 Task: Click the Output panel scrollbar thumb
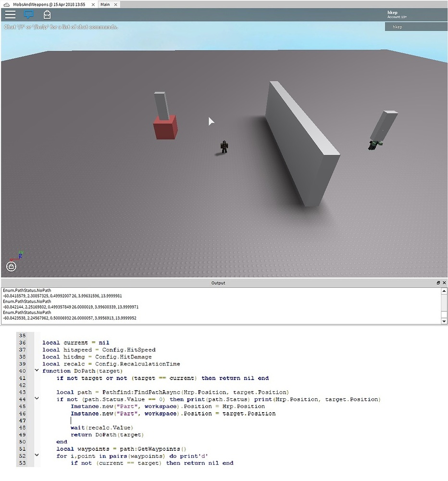(444, 315)
